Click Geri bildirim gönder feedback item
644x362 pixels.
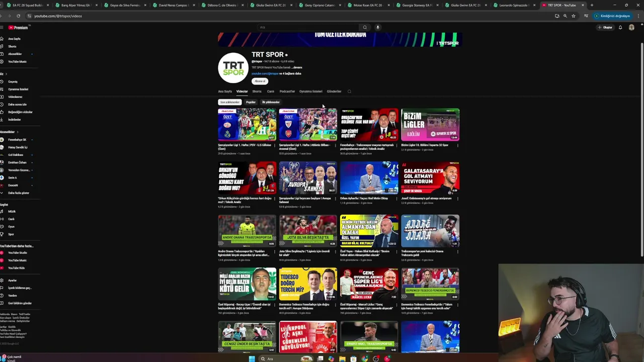(20, 303)
